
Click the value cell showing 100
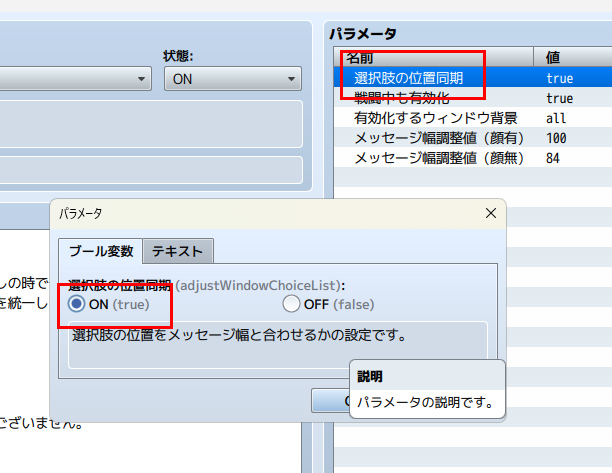point(557,138)
